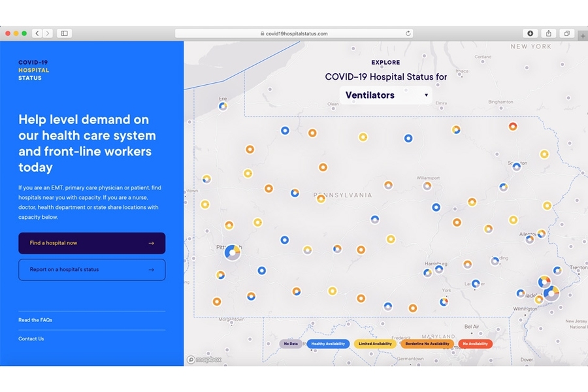This screenshot has width=588, height=392.
Task: Toggle the No Data legend filter
Action: click(291, 344)
